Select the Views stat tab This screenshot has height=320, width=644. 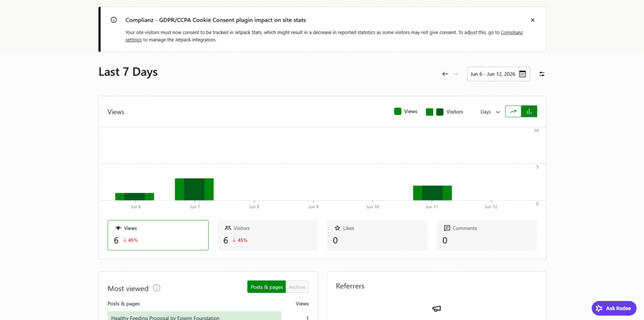(x=158, y=235)
